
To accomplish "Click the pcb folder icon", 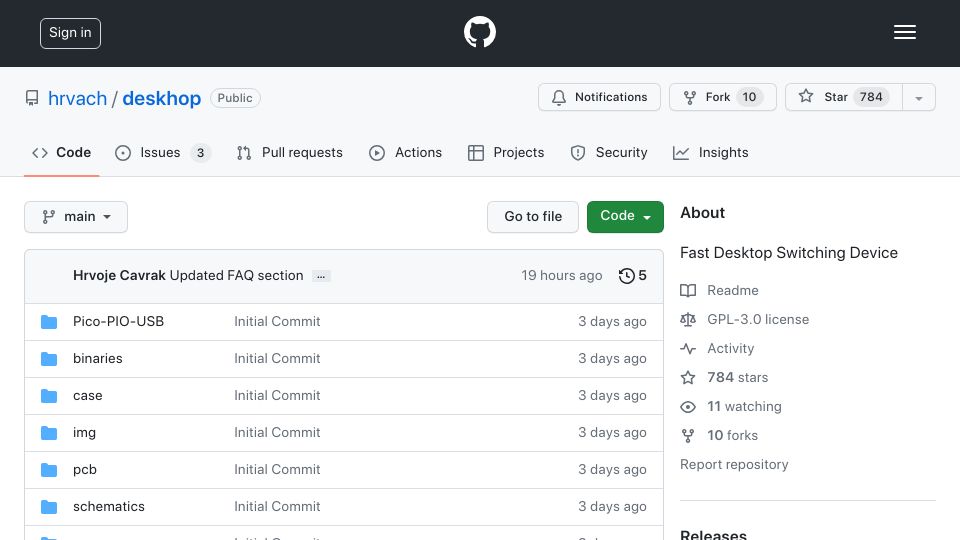I will tap(49, 470).
